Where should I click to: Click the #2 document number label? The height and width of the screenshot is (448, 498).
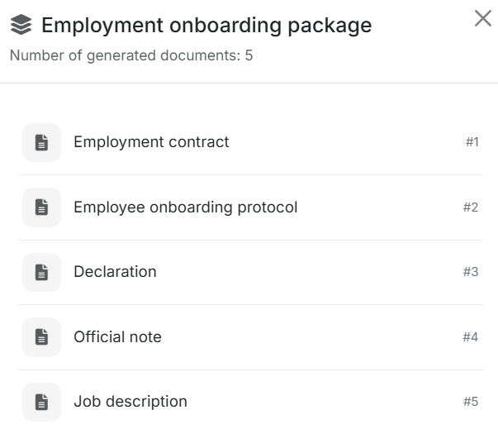(471, 207)
